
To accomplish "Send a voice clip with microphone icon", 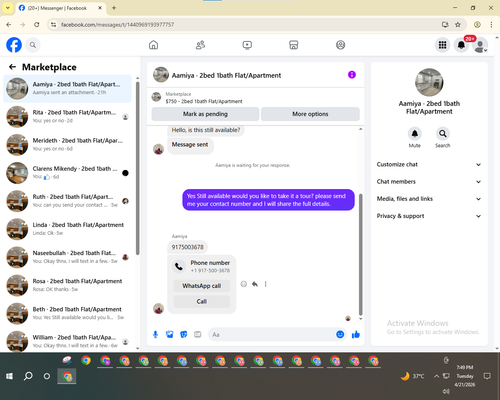I will (155, 334).
